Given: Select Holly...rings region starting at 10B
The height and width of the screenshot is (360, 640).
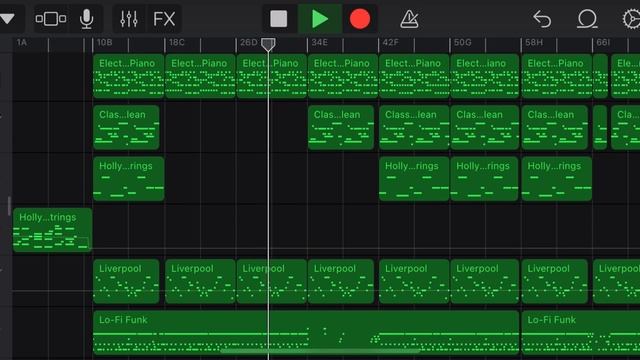Looking at the screenshot, I should point(129,179).
